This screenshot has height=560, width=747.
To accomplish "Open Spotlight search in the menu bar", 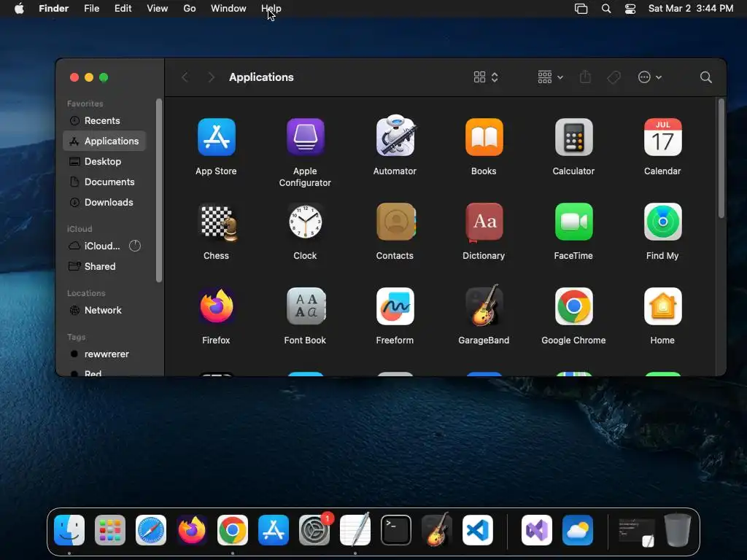I will click(606, 9).
